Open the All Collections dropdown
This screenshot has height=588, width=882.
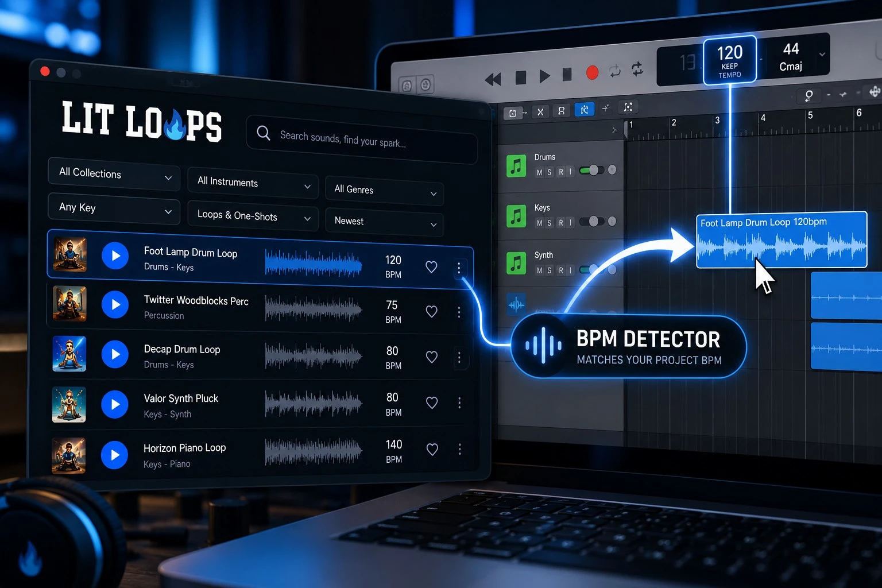(x=114, y=174)
